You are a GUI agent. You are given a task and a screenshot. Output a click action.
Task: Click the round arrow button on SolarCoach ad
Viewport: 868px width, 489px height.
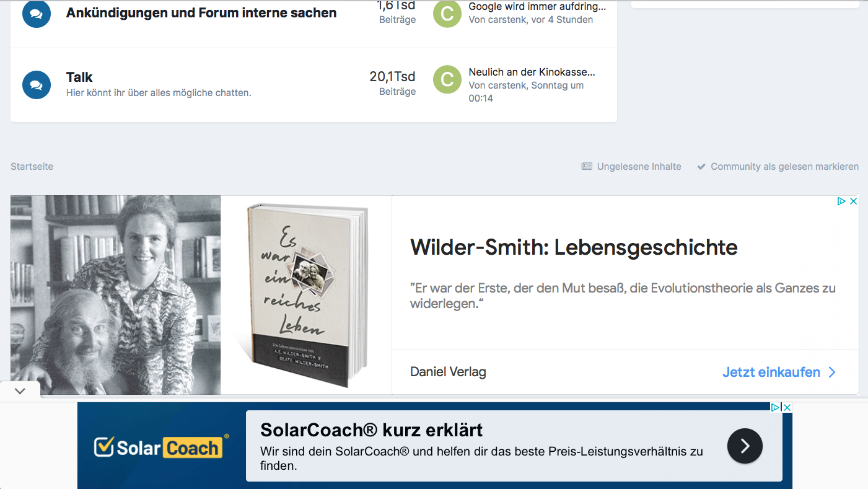click(x=745, y=446)
